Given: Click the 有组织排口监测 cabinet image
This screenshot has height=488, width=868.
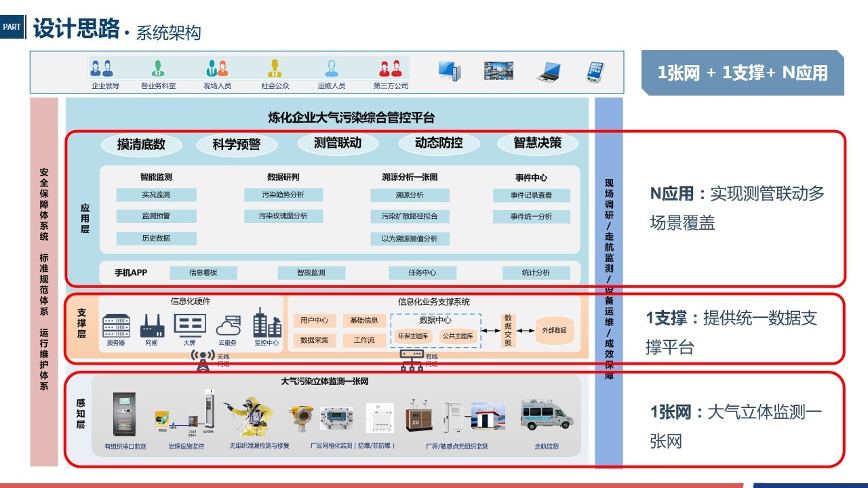Looking at the screenshot, I should pyautogui.click(x=125, y=414).
